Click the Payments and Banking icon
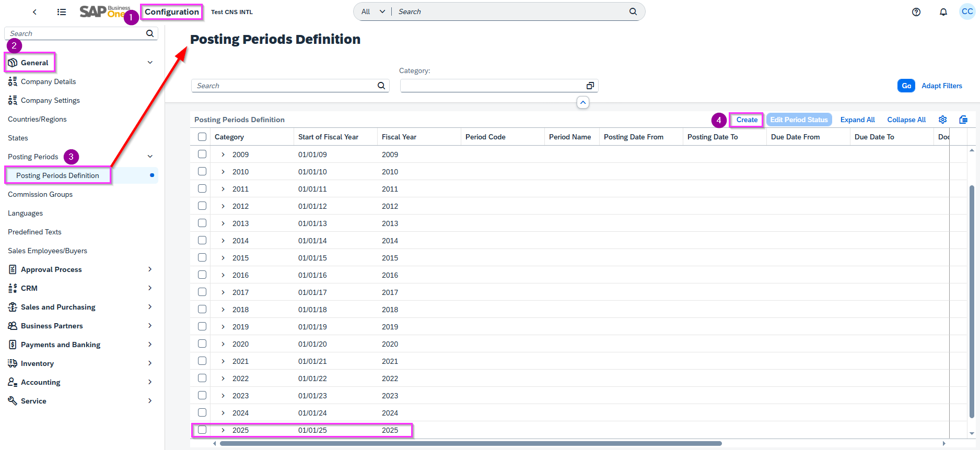Screen dimensions: 980x450 [13, 345]
